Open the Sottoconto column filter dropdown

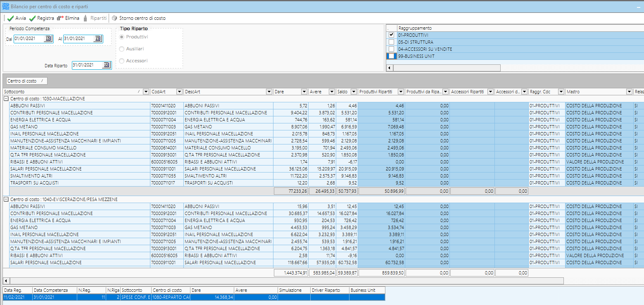point(145,92)
